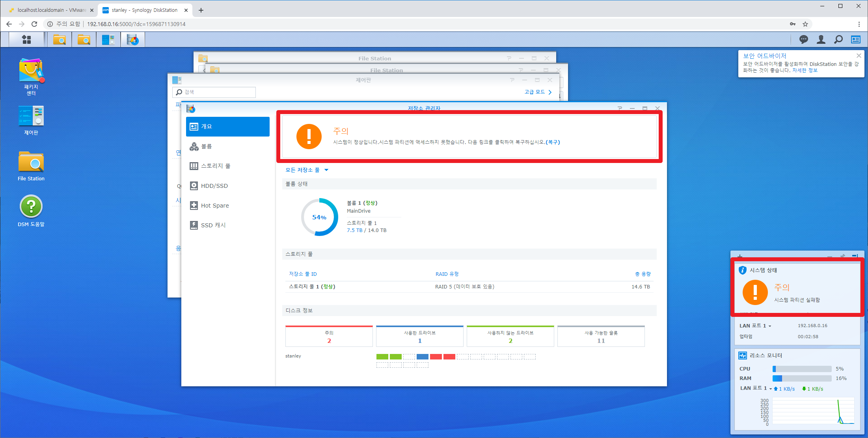Click the DSM search magnifier icon
This screenshot has height=438, width=868.
[838, 39]
